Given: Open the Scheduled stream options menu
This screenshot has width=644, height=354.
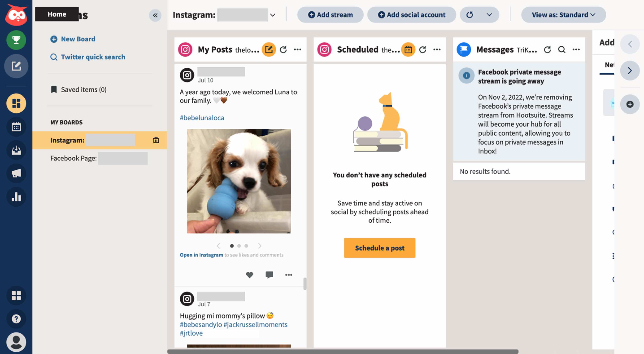Looking at the screenshot, I should tap(437, 50).
